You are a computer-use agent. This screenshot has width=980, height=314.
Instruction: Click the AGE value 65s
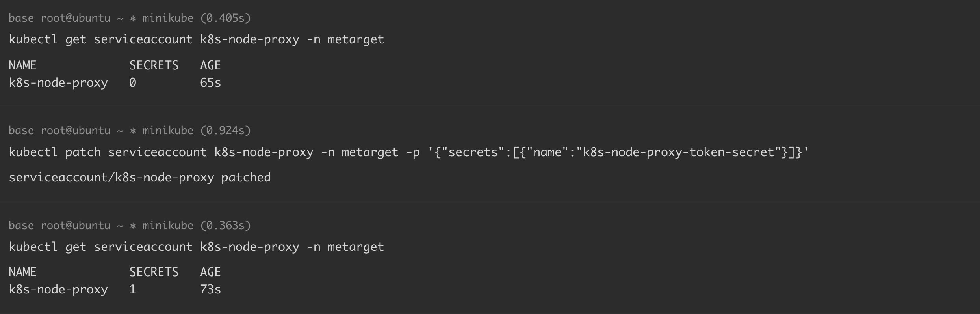tap(210, 83)
